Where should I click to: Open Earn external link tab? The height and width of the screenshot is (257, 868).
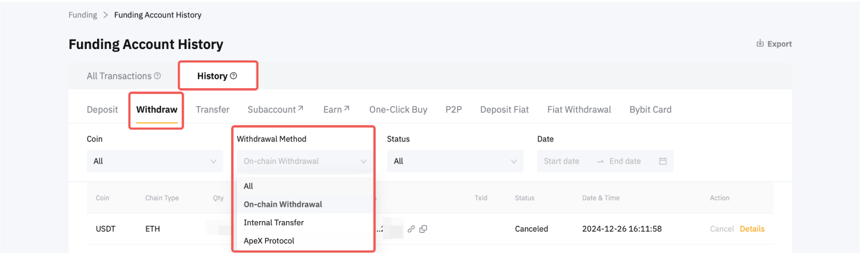336,109
